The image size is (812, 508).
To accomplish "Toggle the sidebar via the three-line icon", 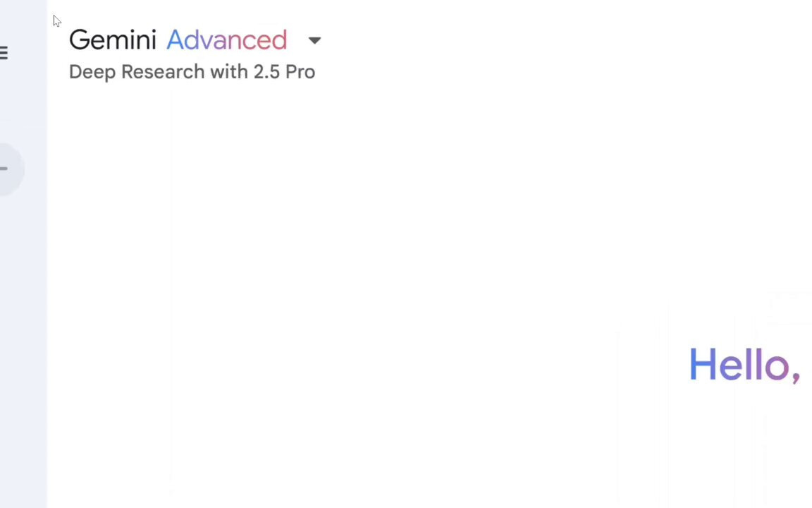I will tap(3, 53).
